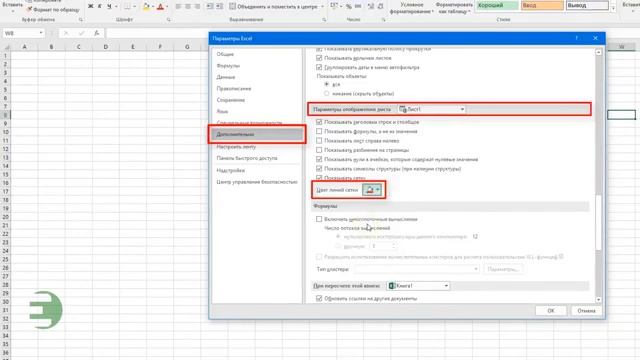Click cancel X icon in formula bar
640x360 pixels.
click(66, 33)
